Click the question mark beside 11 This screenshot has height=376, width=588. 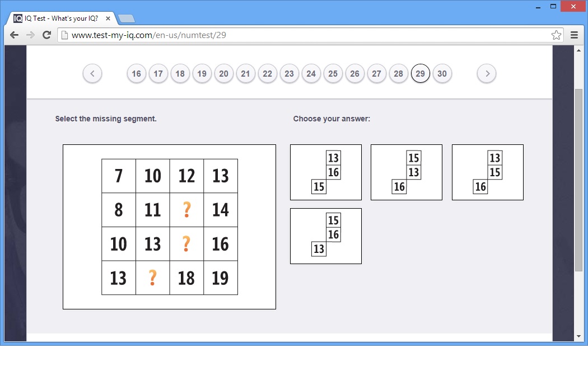pyautogui.click(x=186, y=210)
